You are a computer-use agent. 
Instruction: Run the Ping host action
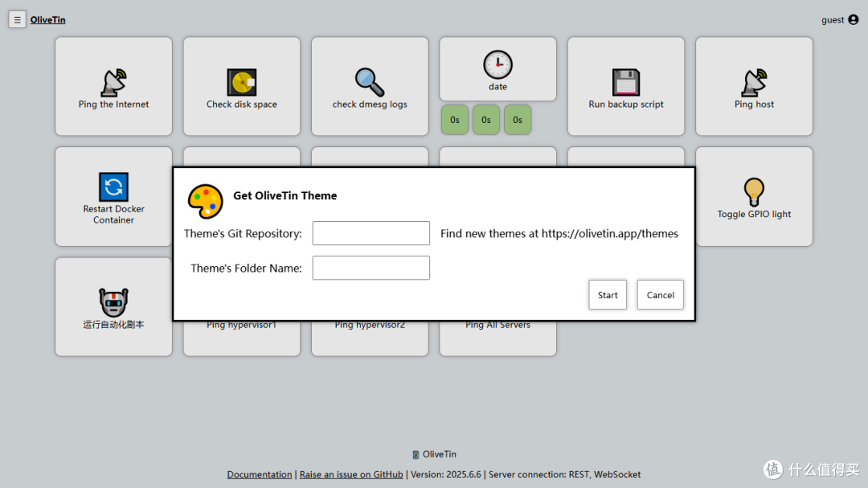tap(754, 86)
